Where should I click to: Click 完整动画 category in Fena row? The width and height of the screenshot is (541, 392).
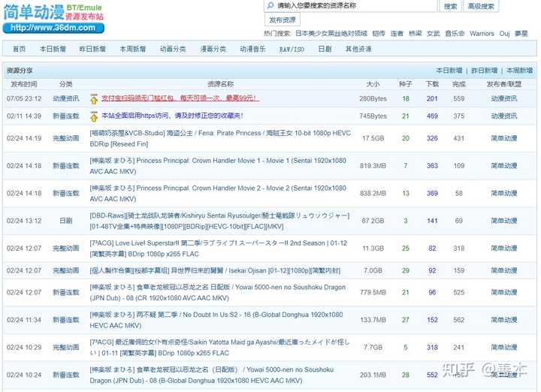66,138
